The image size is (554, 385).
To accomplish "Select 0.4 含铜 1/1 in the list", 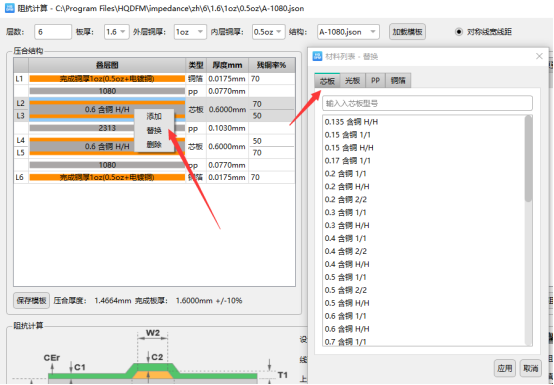I will 423,238.
